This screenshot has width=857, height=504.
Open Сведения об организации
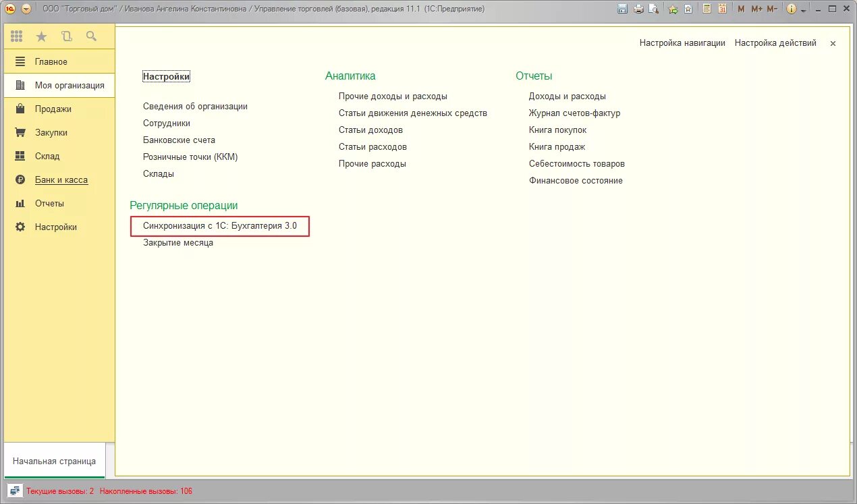point(195,106)
